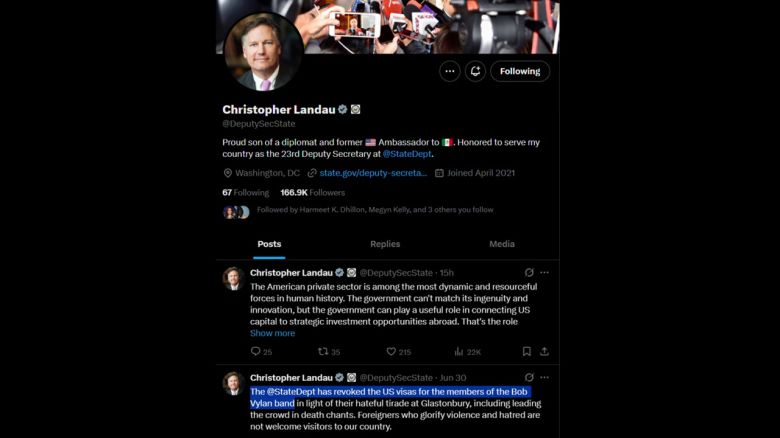Expand the first post with Show more
780x438 pixels.
(x=272, y=333)
